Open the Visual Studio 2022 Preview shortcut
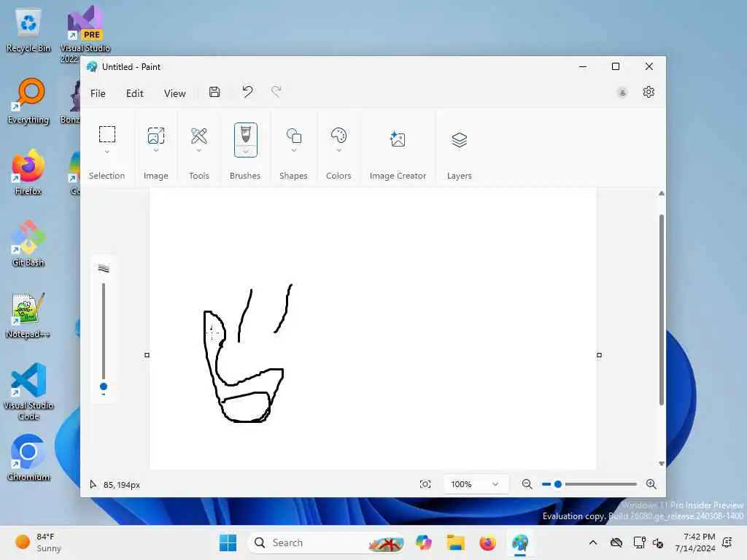Image resolution: width=747 pixels, height=560 pixels. (85, 35)
